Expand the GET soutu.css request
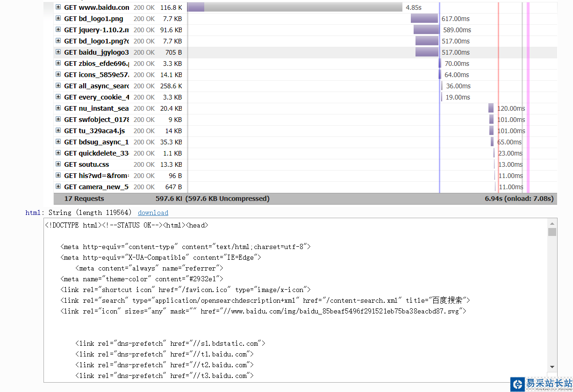This screenshot has width=573, height=392. pyautogui.click(x=58, y=164)
